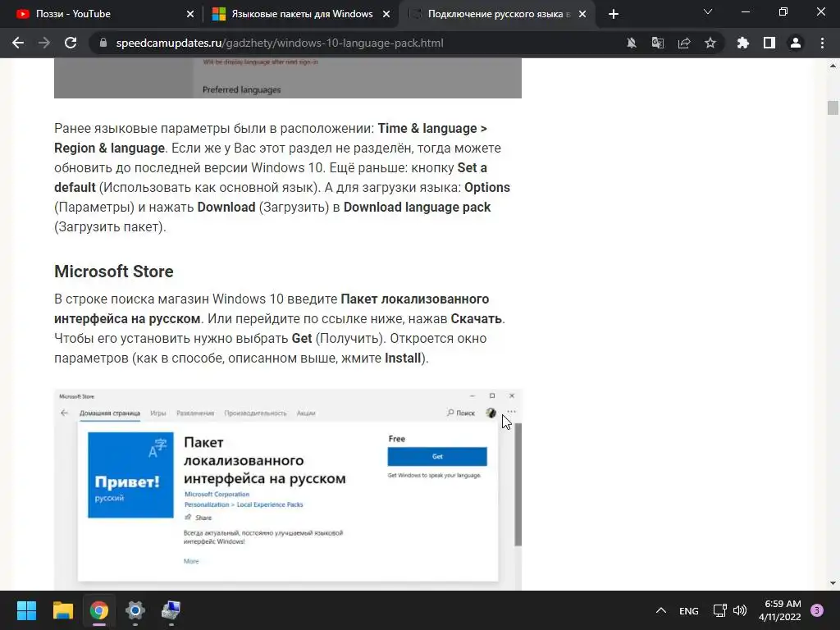This screenshot has width=840, height=630.
Task: Open tab search chevron in title bar
Action: point(708,11)
